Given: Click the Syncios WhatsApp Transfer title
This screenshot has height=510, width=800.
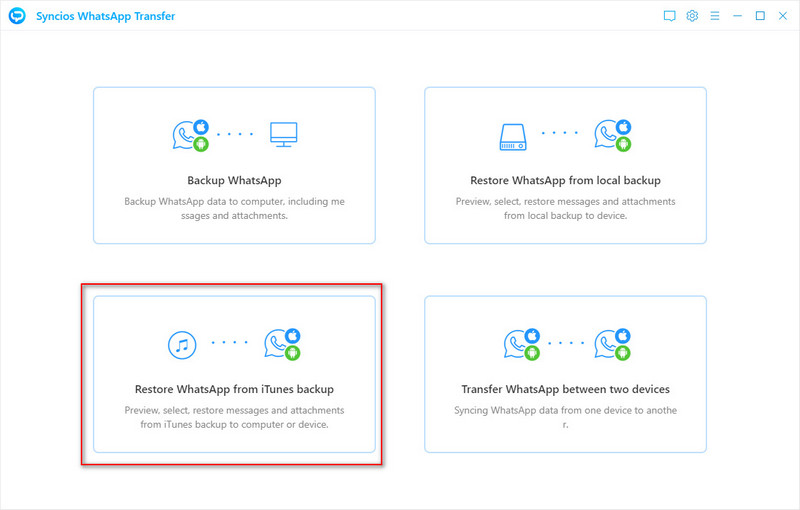Looking at the screenshot, I should [x=106, y=16].
